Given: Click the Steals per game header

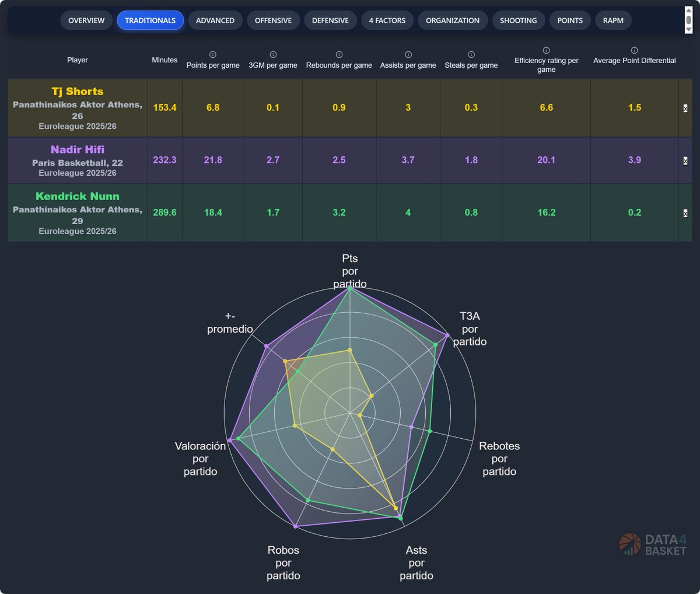Looking at the screenshot, I should (471, 65).
